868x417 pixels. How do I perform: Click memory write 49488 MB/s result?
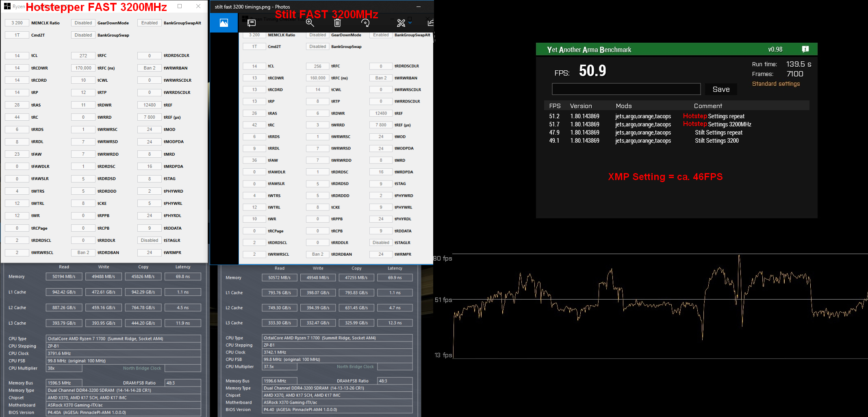[x=104, y=276]
